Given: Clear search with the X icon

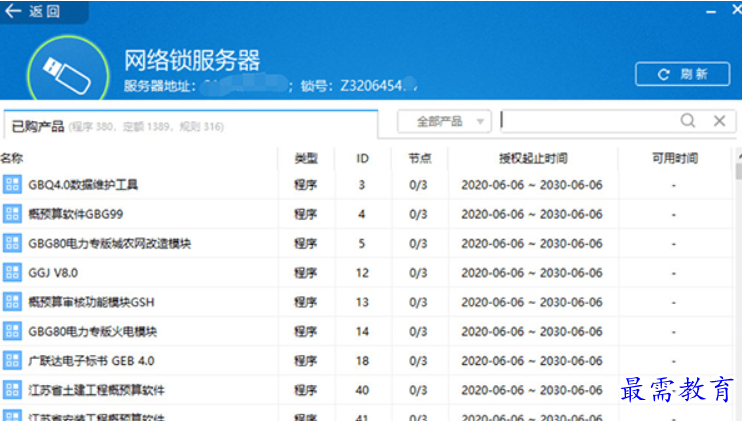Looking at the screenshot, I should tap(719, 121).
